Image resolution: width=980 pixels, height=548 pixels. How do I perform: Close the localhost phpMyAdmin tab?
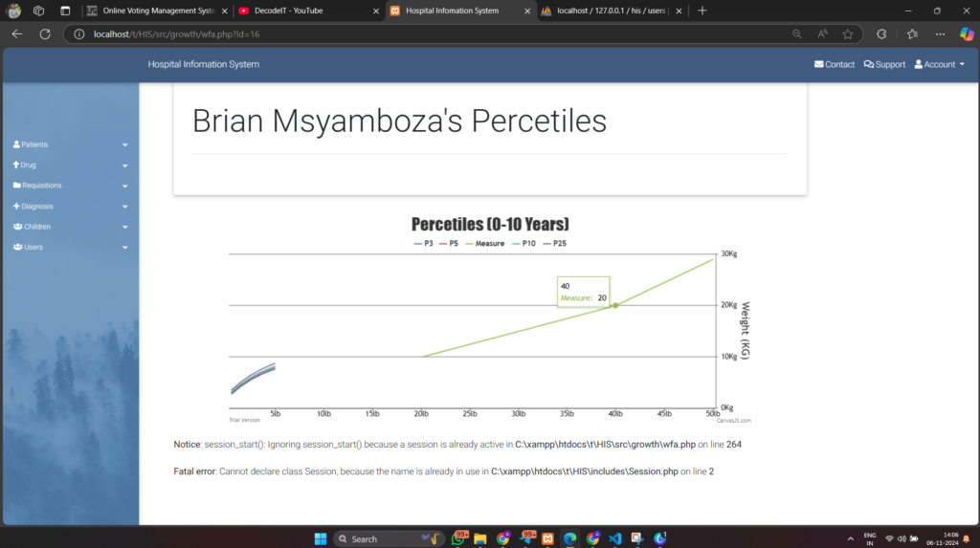(x=679, y=11)
